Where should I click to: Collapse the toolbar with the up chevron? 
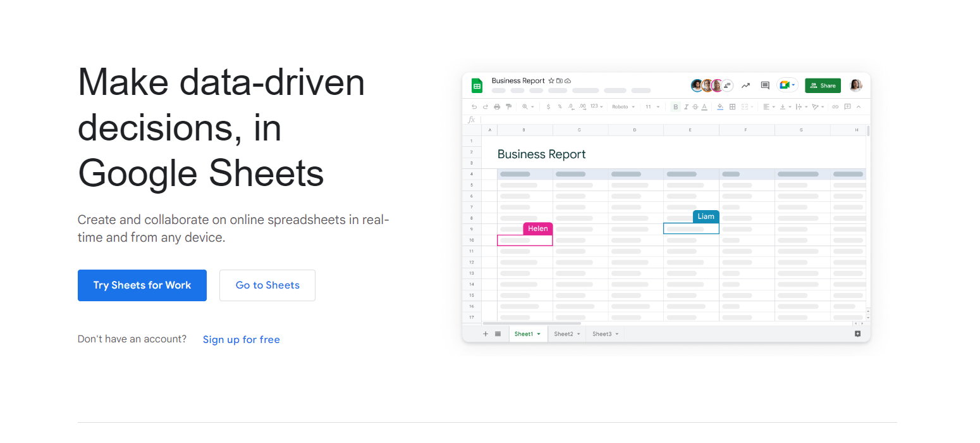tap(859, 107)
